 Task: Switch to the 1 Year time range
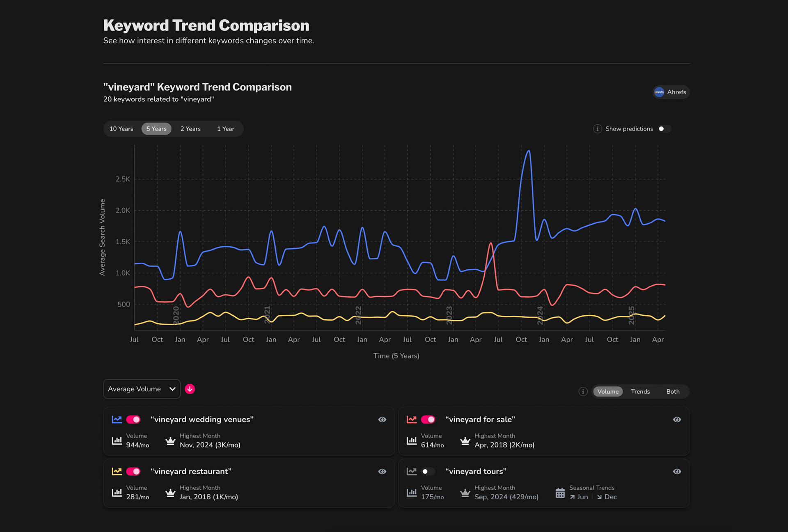point(225,128)
